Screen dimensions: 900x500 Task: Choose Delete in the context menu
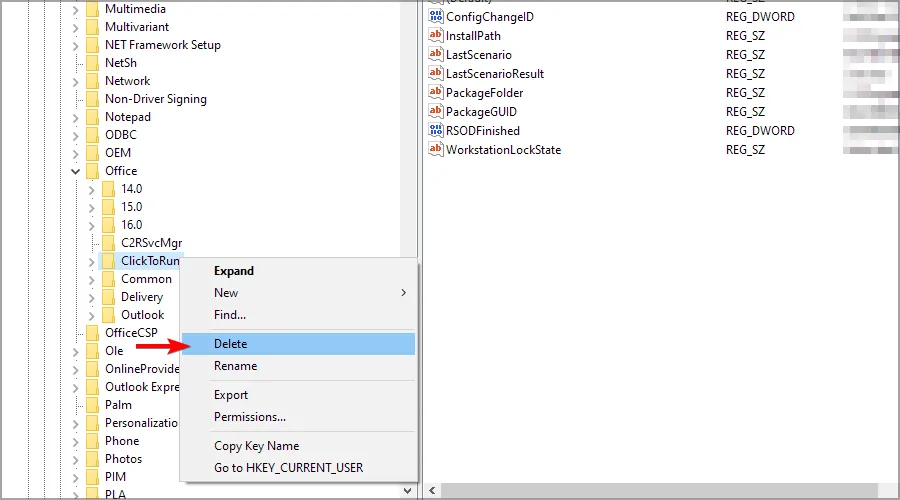[298, 344]
